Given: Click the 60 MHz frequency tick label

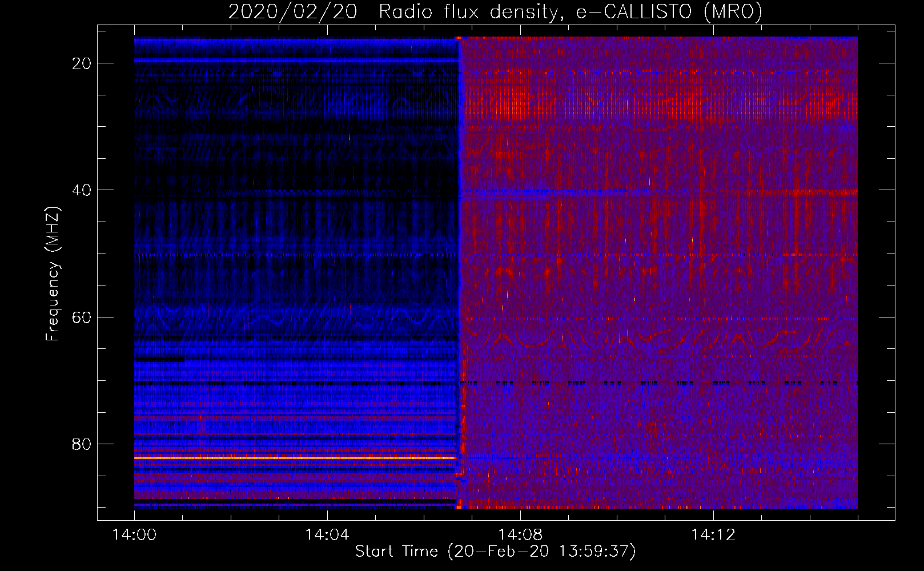Looking at the screenshot, I should coord(82,317).
